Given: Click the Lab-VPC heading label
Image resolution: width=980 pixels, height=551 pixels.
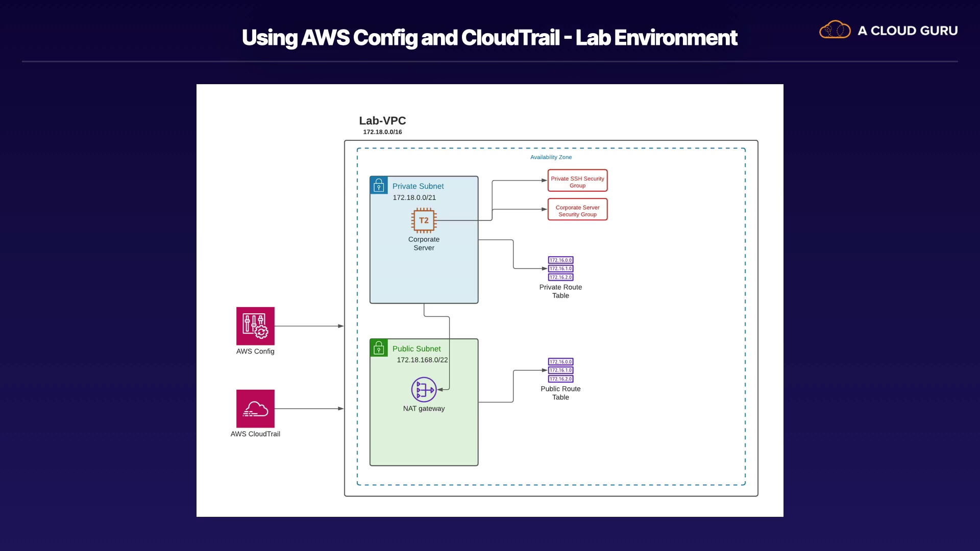Looking at the screenshot, I should pos(382,121).
